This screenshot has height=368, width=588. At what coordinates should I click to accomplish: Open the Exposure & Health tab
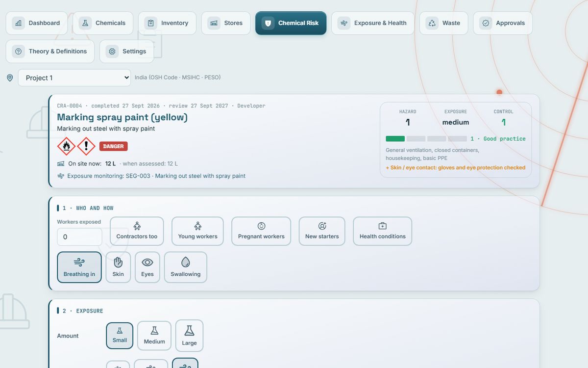(373, 23)
